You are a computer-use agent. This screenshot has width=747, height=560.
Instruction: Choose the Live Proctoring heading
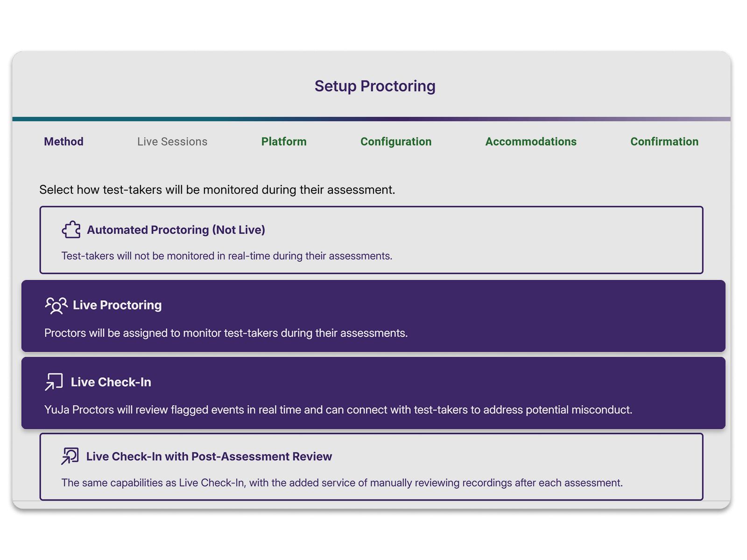tap(117, 305)
